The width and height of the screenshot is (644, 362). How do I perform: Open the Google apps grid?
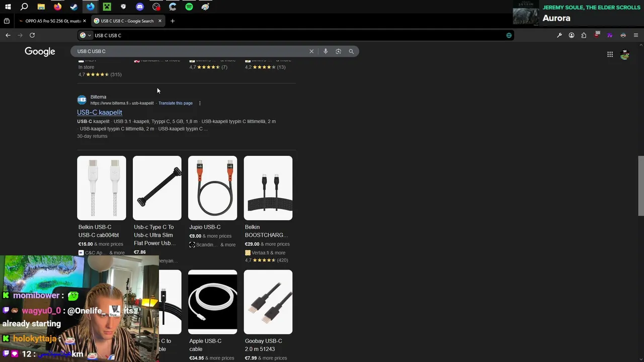coord(610,54)
